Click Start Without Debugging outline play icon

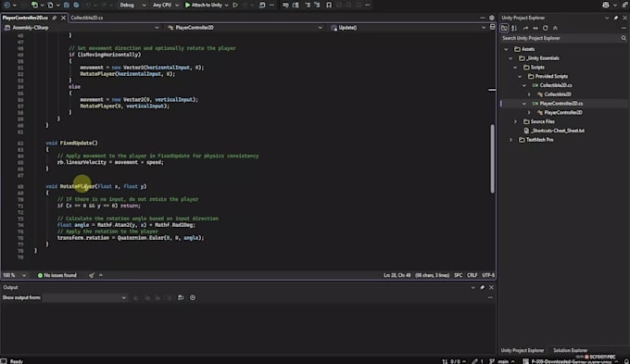pos(235,5)
